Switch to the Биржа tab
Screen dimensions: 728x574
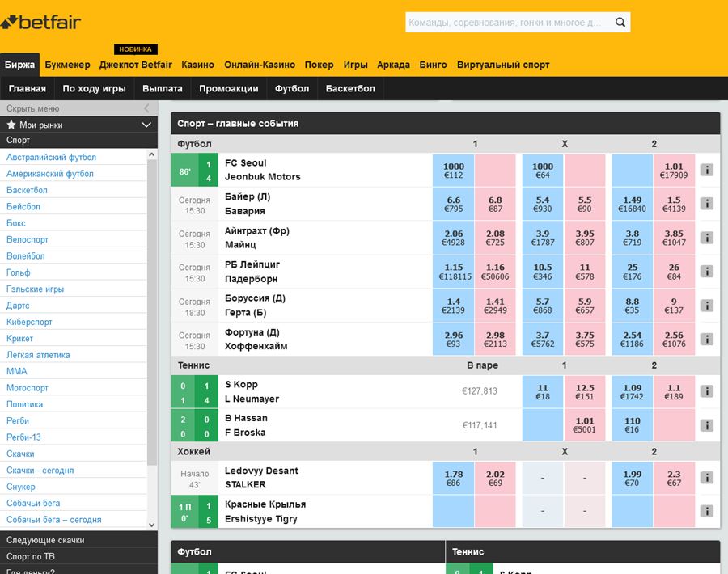19,65
